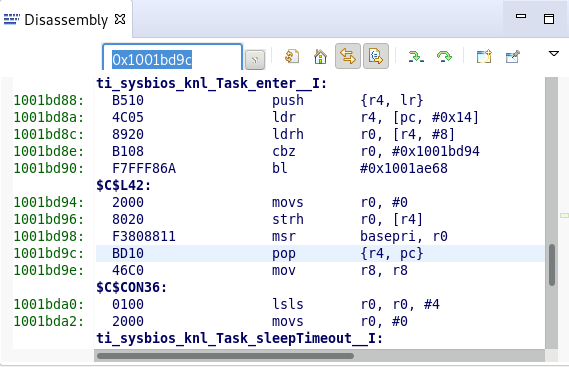This screenshot has width=569, height=367.
Task: Select the ldrh instruction line
Action: click(320, 134)
